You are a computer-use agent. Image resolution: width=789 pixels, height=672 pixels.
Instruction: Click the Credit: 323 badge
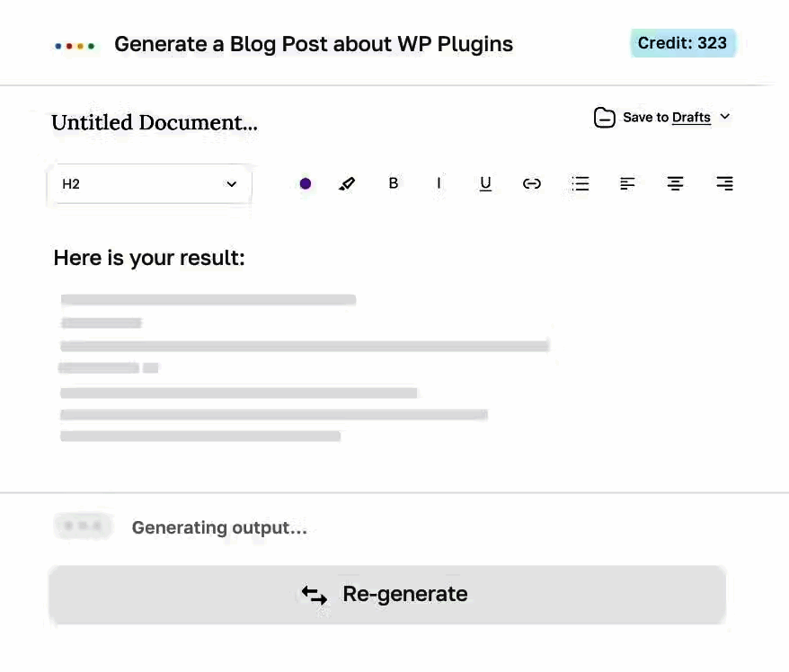point(682,43)
